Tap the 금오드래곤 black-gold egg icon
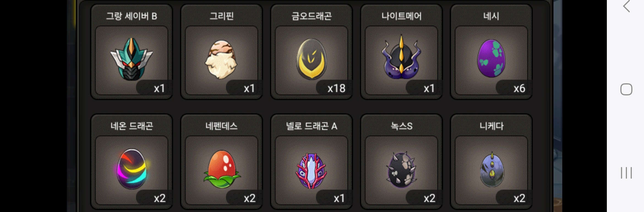644x212 pixels. (311, 59)
